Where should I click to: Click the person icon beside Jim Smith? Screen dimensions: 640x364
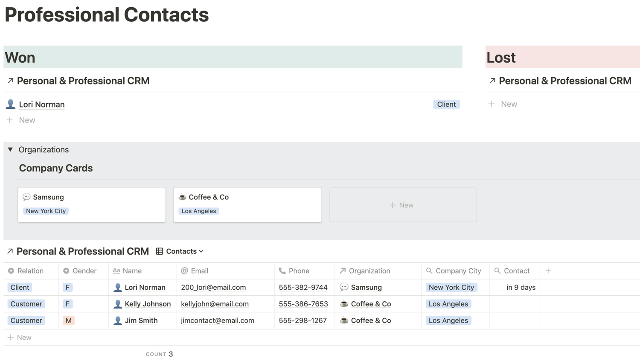[118, 320]
